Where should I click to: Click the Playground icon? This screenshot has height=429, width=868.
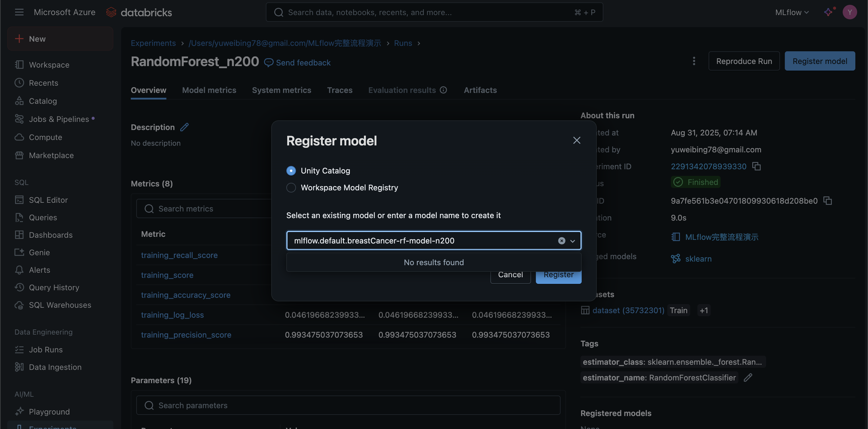tap(19, 412)
